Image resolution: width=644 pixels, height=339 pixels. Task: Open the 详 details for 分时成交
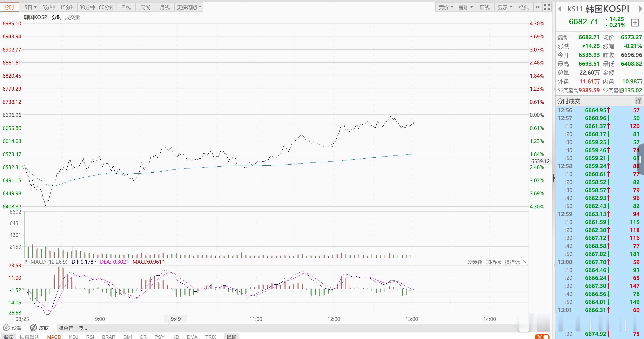coord(638,101)
